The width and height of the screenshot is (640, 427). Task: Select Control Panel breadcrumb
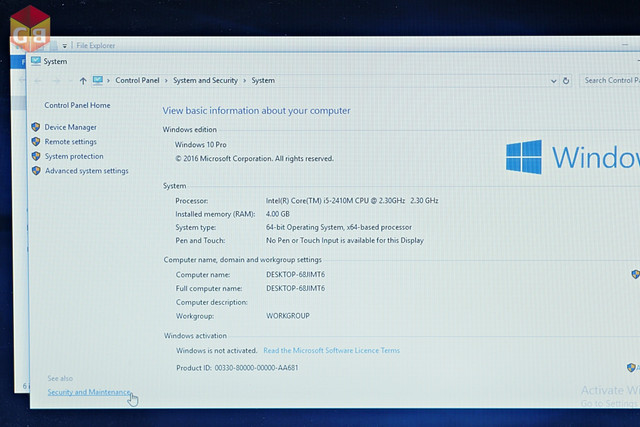pyautogui.click(x=137, y=80)
